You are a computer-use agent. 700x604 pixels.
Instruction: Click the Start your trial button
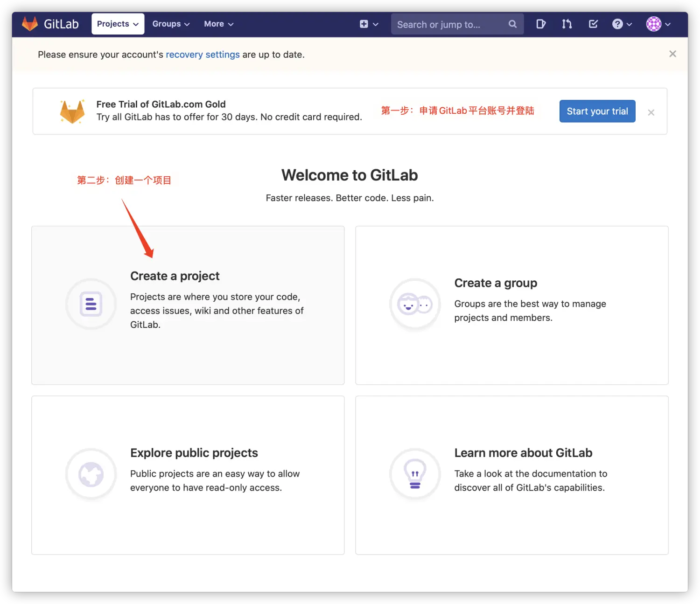597,111
